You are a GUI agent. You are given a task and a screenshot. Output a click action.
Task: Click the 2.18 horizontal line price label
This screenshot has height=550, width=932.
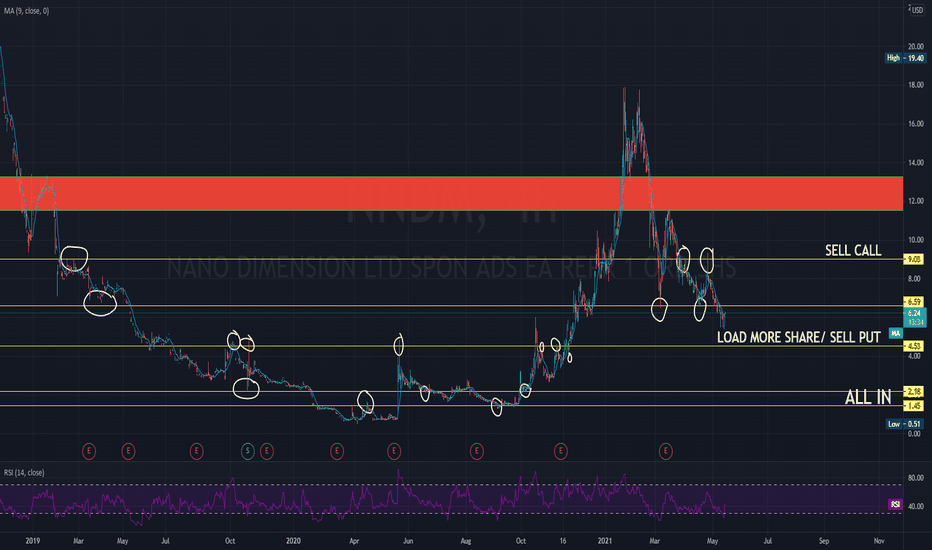tap(914, 391)
